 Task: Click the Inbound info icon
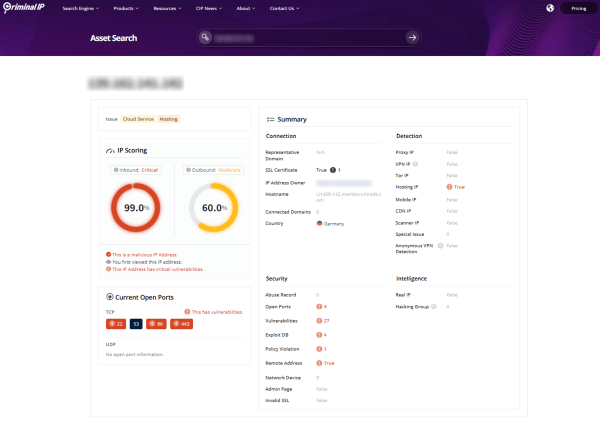(116, 170)
